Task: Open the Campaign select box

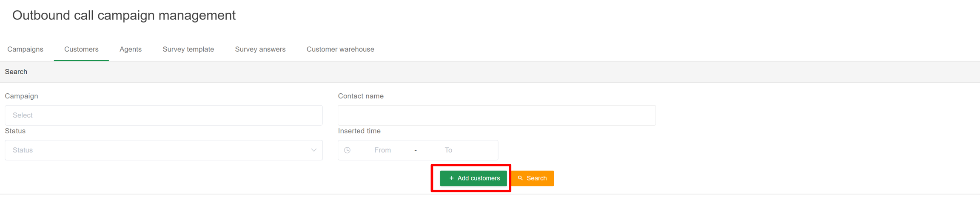Action: click(x=163, y=115)
